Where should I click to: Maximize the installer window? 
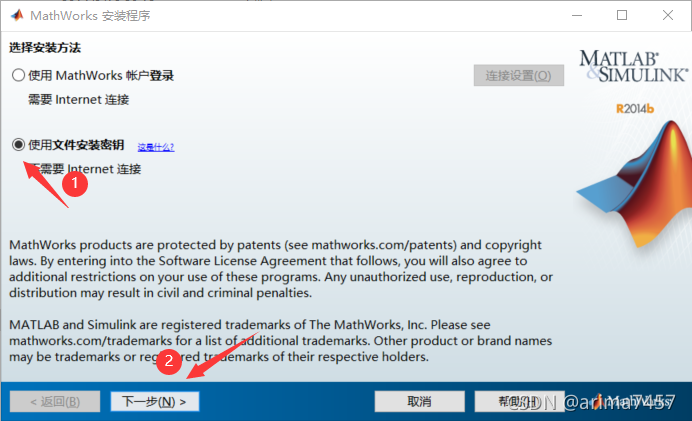point(622,15)
